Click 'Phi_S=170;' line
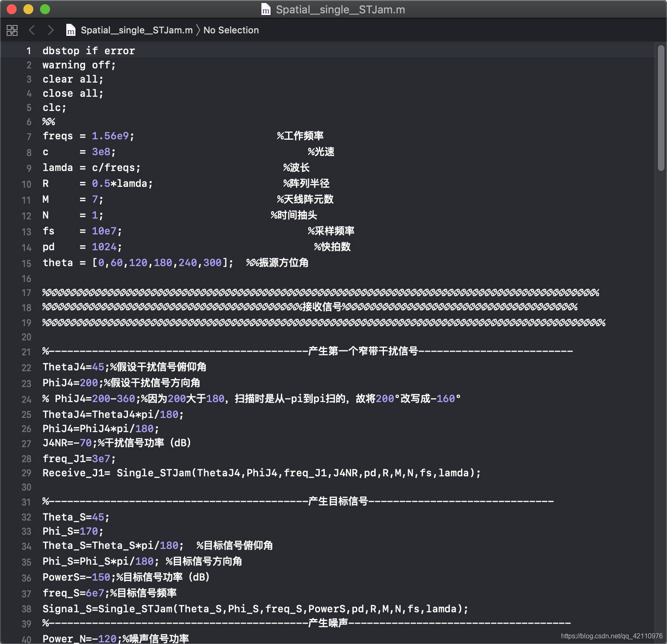Image resolution: width=667 pixels, height=644 pixels. coord(73,531)
